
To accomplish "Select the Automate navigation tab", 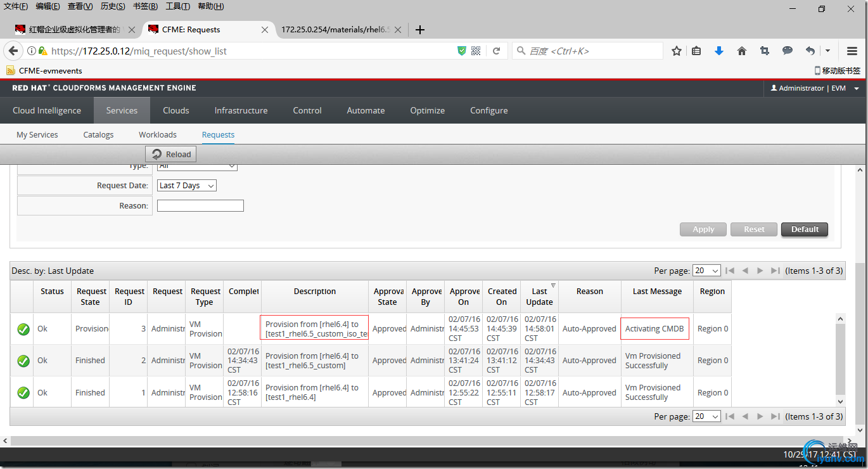I will point(366,110).
